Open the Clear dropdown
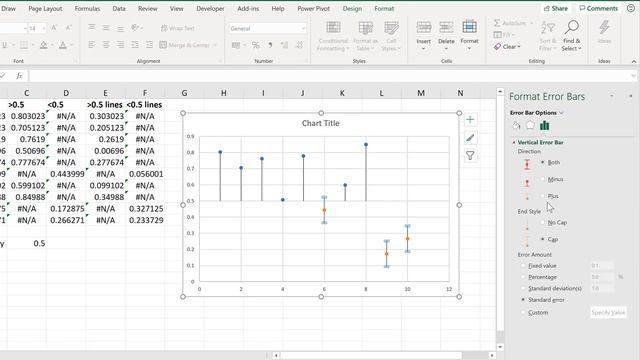The width and height of the screenshot is (640, 360). [507, 47]
